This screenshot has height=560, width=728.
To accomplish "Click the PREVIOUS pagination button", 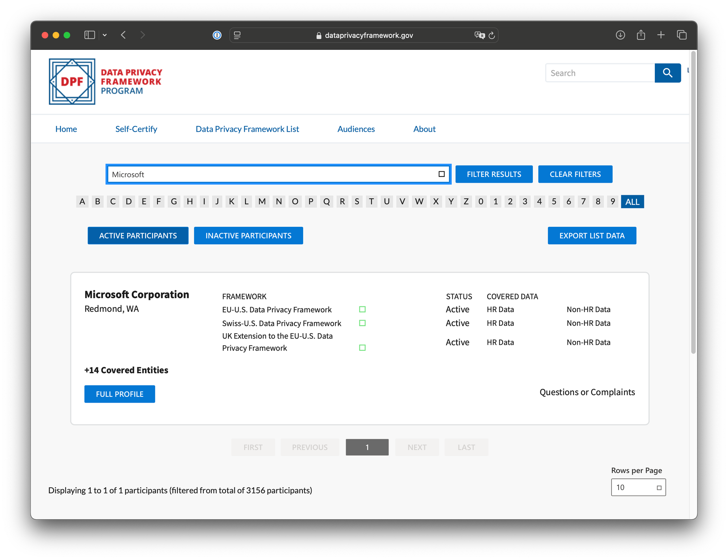I will (310, 447).
